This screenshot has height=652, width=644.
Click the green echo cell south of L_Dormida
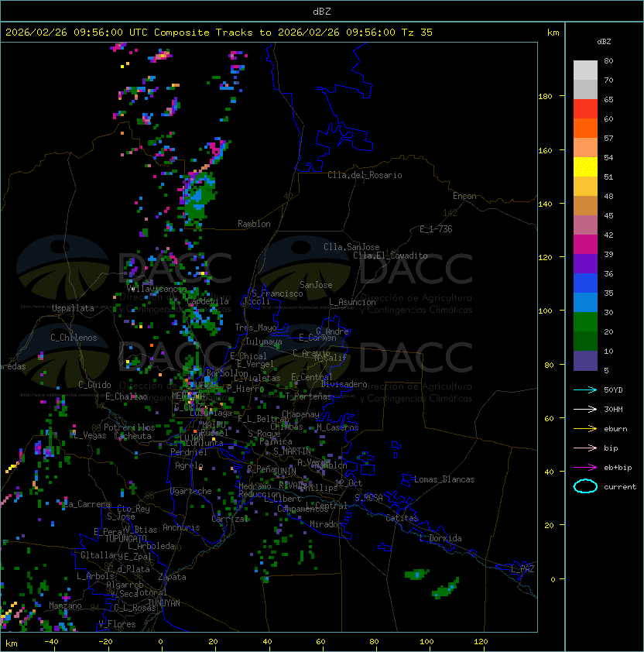(x=446, y=589)
